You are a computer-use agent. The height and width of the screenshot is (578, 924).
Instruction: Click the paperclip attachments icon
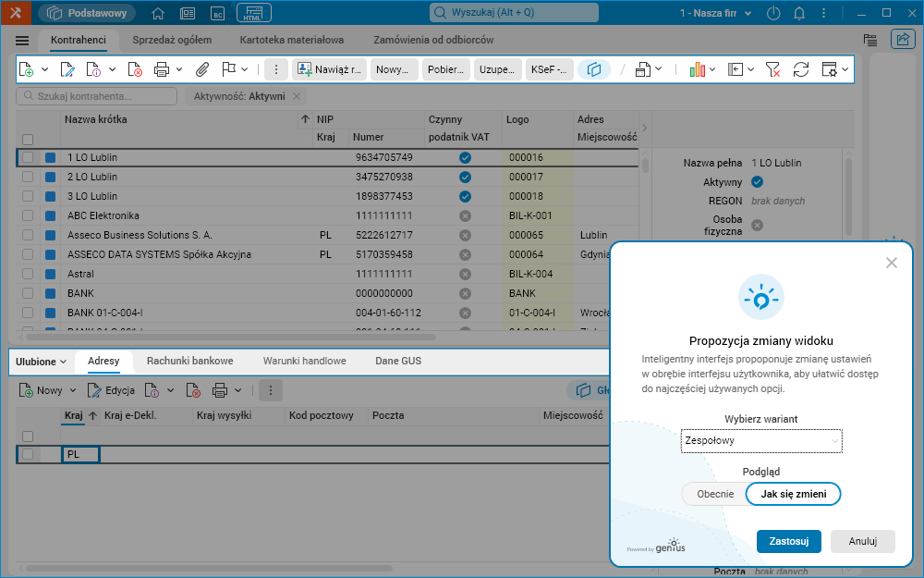(202, 69)
